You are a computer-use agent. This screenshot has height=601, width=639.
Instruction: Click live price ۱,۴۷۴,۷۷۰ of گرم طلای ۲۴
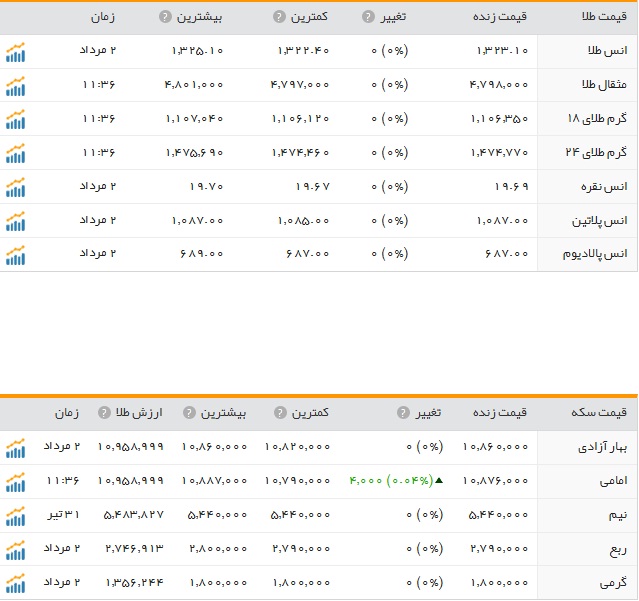click(499, 152)
